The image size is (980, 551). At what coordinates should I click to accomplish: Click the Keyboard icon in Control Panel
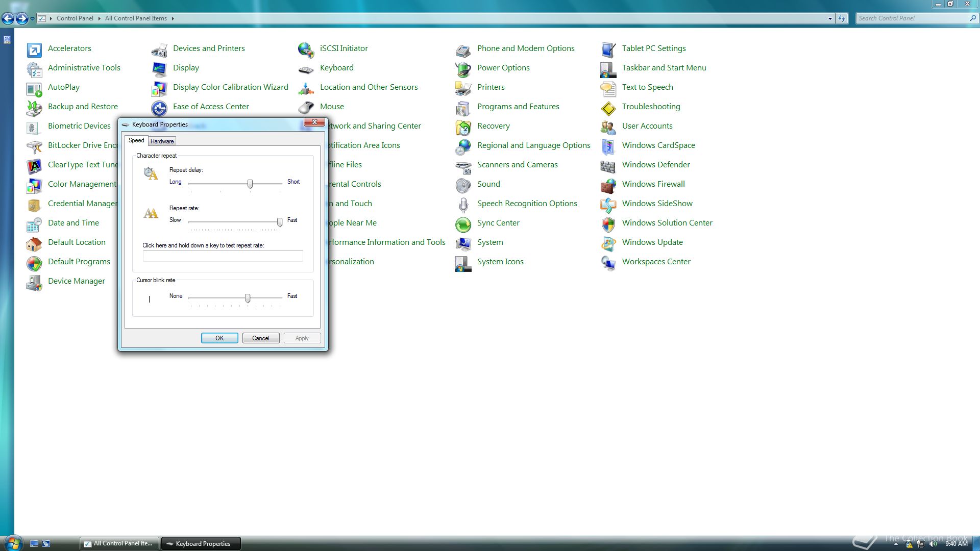[x=306, y=69]
